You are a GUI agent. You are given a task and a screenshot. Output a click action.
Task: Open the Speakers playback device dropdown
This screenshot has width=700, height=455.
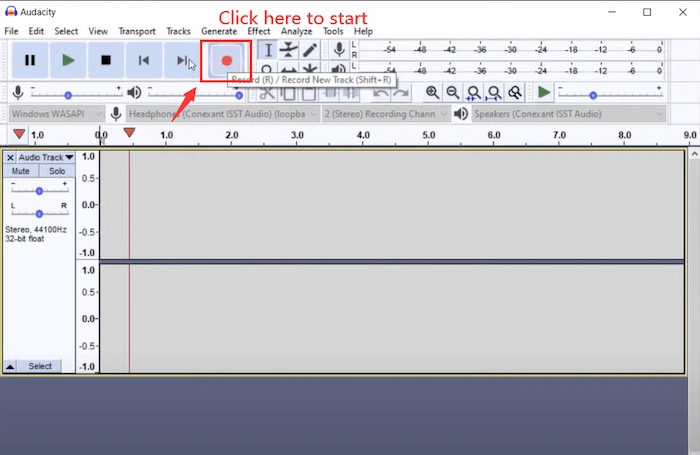(x=569, y=114)
